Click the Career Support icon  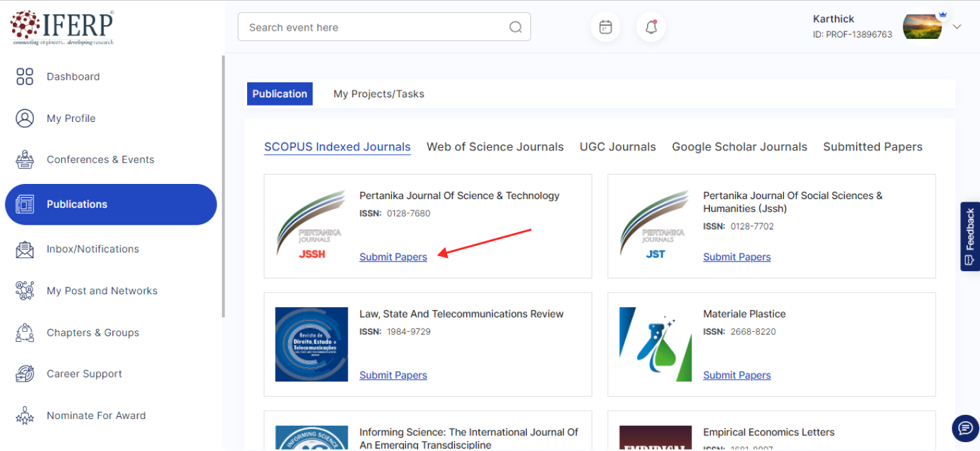click(24, 374)
